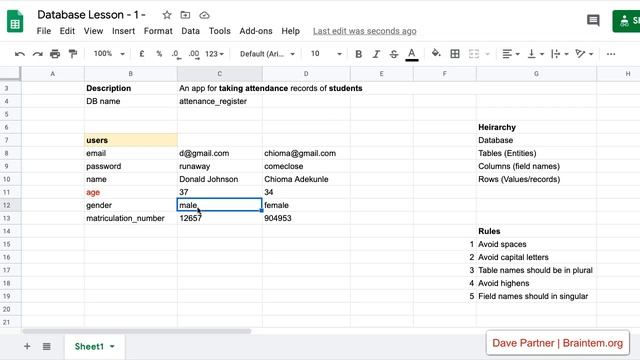The image size is (640, 360).
Task: Format as currency with pound icon
Action: coord(142,54)
